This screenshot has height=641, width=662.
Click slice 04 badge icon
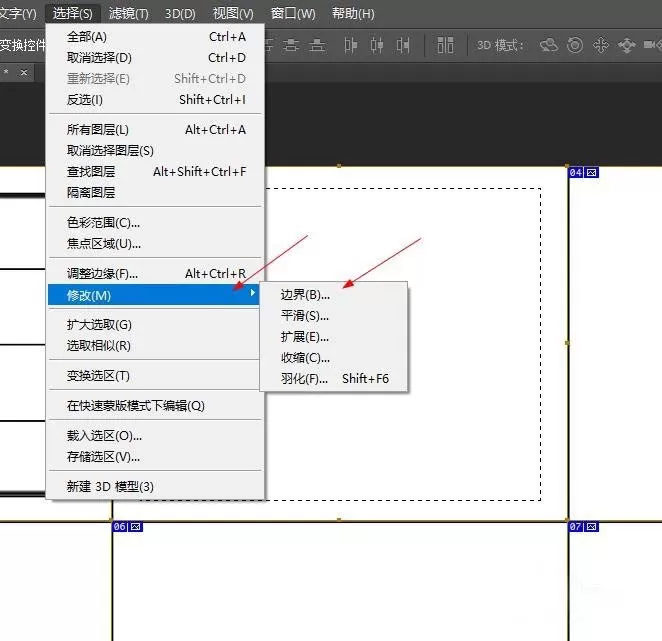tap(583, 172)
